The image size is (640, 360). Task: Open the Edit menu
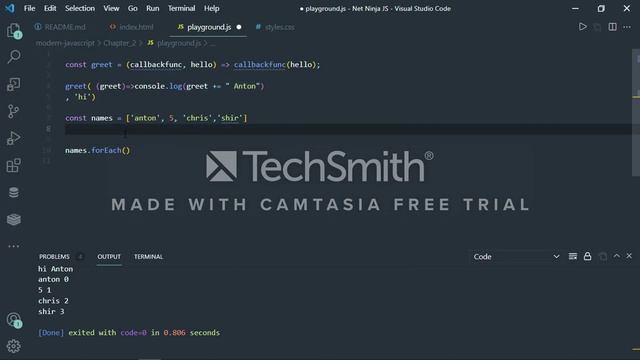point(50,8)
